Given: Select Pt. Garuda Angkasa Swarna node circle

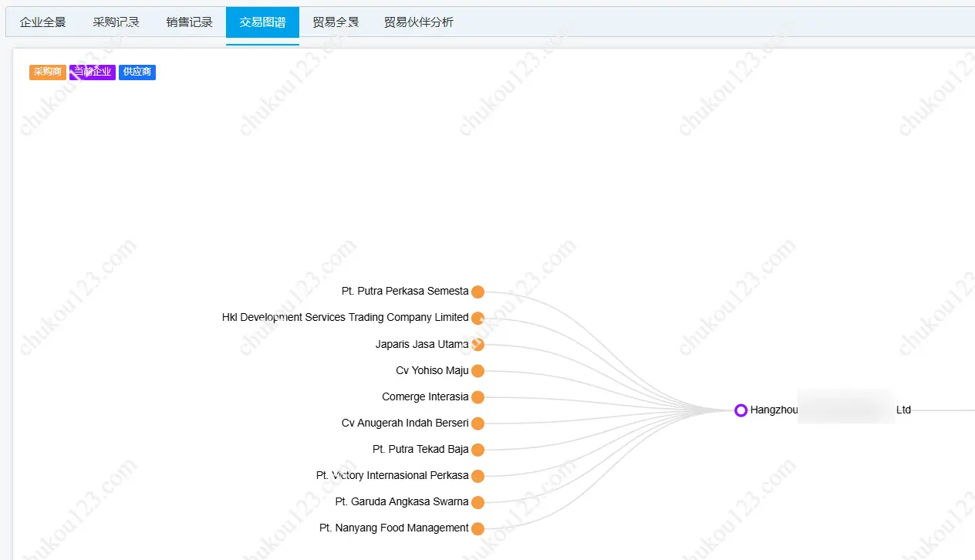Looking at the screenshot, I should coord(477,502).
